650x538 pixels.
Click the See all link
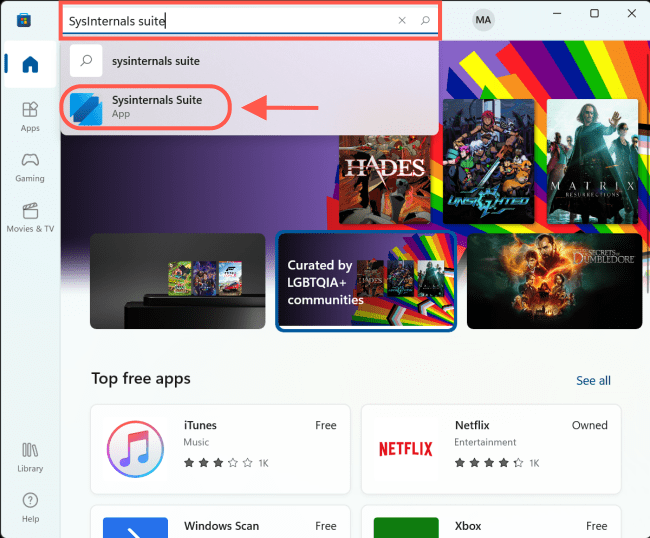593,380
